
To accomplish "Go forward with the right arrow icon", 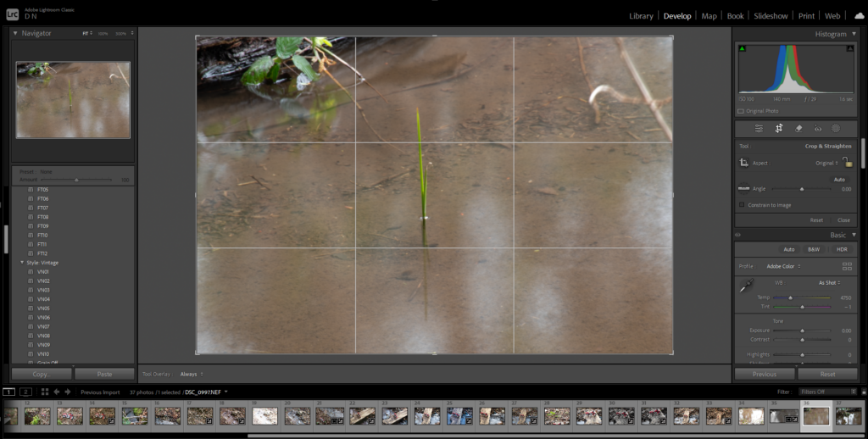I will [68, 392].
